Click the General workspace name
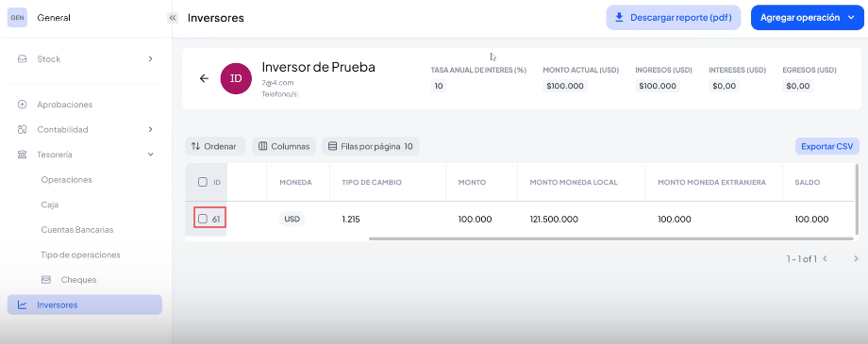The image size is (868, 344). (54, 18)
